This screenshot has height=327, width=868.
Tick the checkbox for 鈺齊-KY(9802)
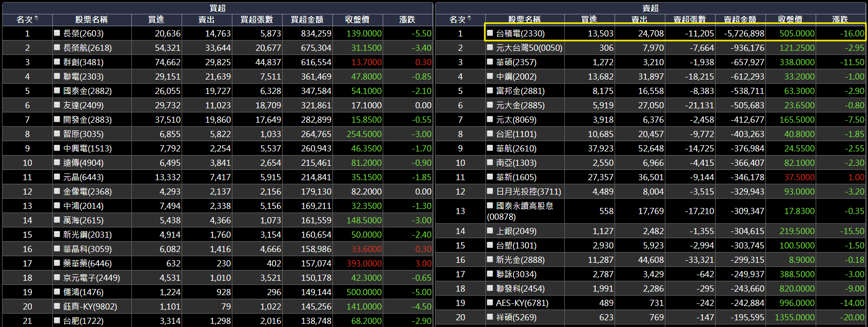(57, 306)
